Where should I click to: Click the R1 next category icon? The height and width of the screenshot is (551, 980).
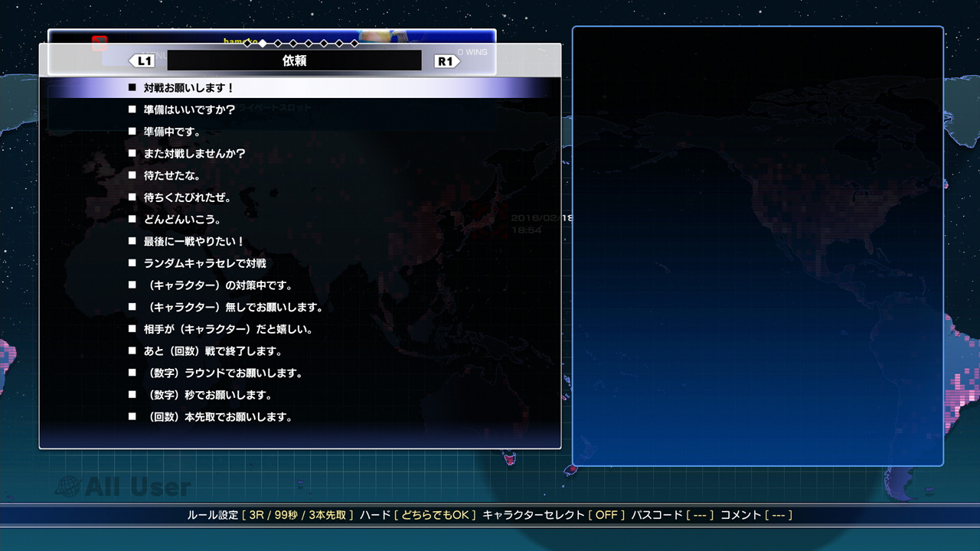tap(447, 61)
